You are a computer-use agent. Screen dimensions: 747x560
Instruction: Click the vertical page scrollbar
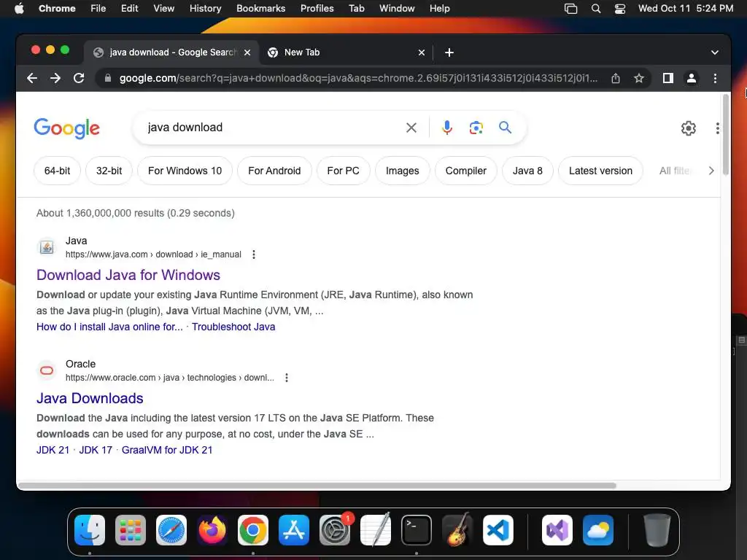[726, 135]
